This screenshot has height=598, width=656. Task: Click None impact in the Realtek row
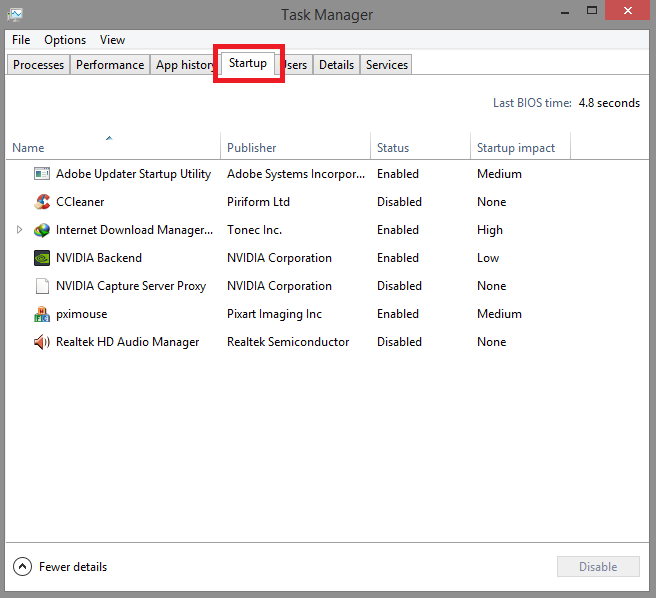pyautogui.click(x=492, y=342)
